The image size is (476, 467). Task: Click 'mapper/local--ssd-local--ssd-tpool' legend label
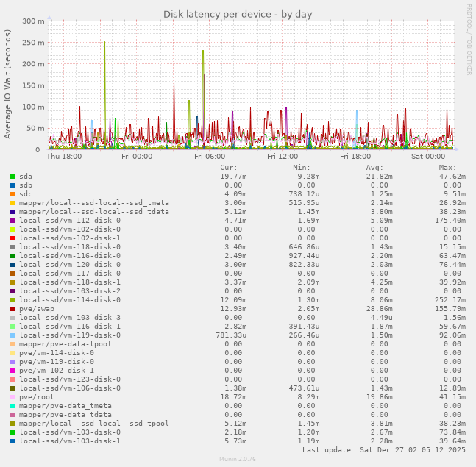(x=94, y=424)
